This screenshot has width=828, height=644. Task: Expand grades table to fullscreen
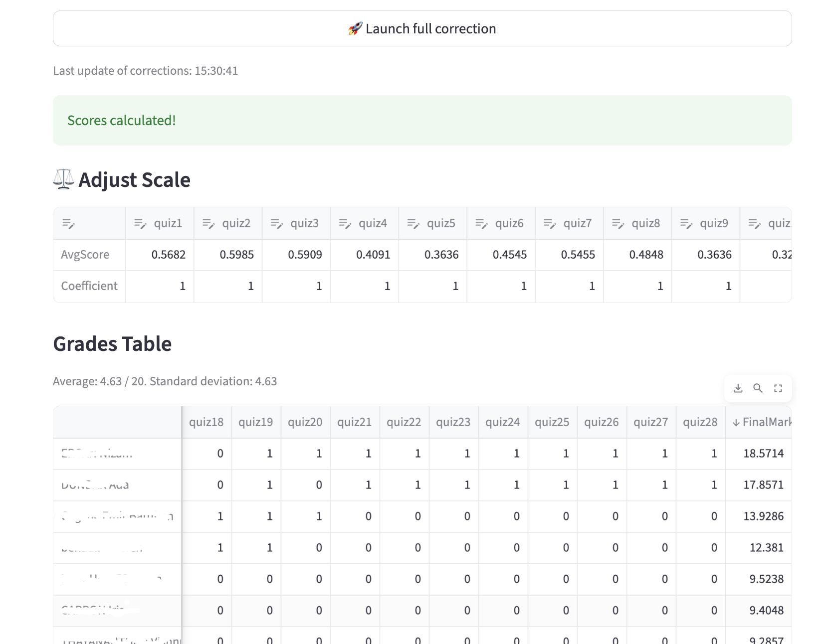coord(778,388)
